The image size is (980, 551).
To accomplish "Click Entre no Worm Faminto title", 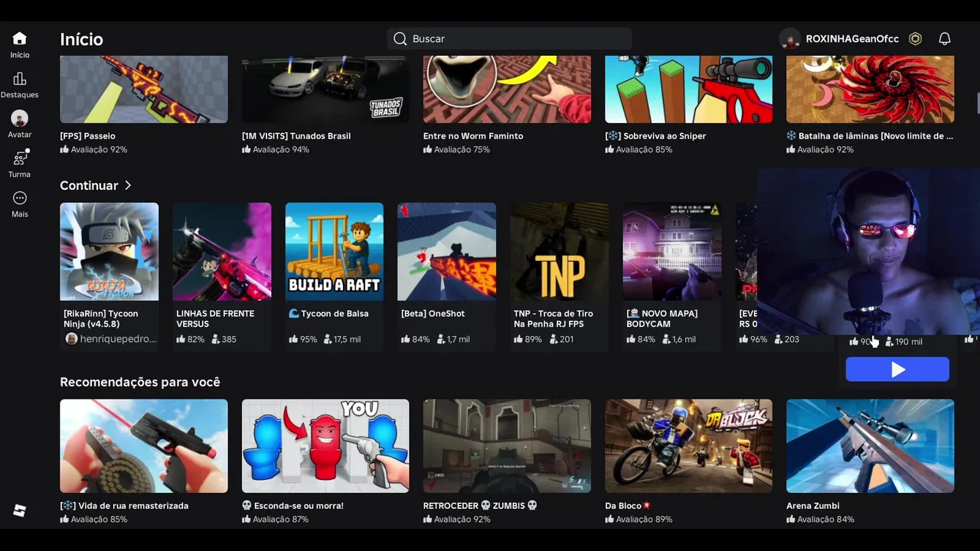I will pos(473,136).
